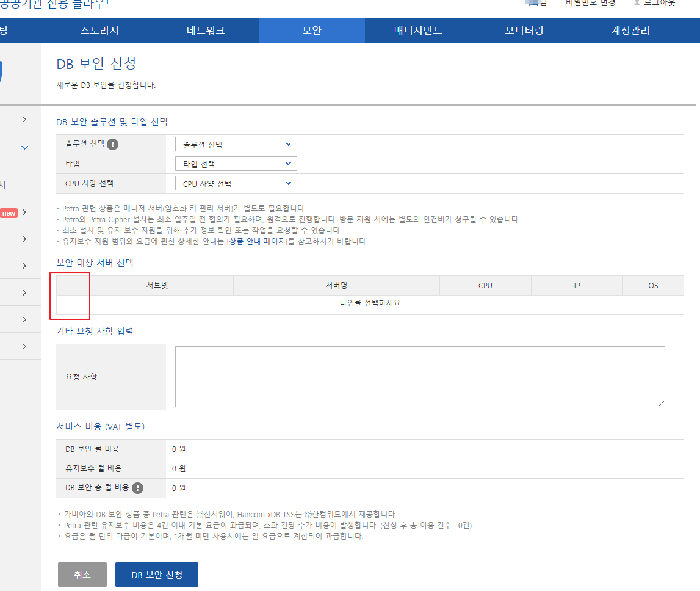
Task: Submit with the DB 보안 신청 button
Action: point(157,575)
